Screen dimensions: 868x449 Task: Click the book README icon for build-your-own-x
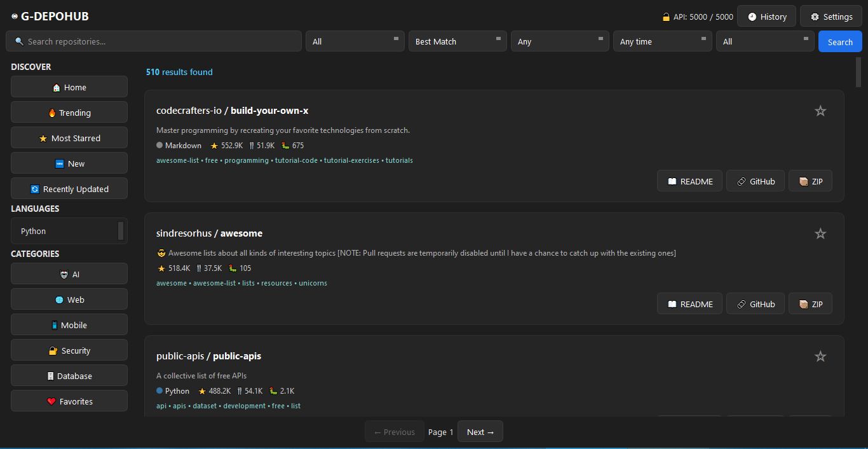(x=672, y=182)
